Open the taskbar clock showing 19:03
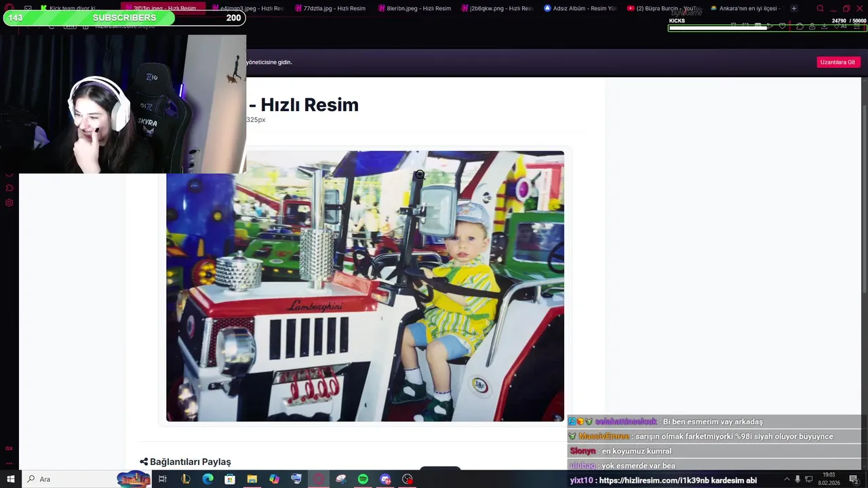Screen dimensions: 868x488 coord(829,479)
